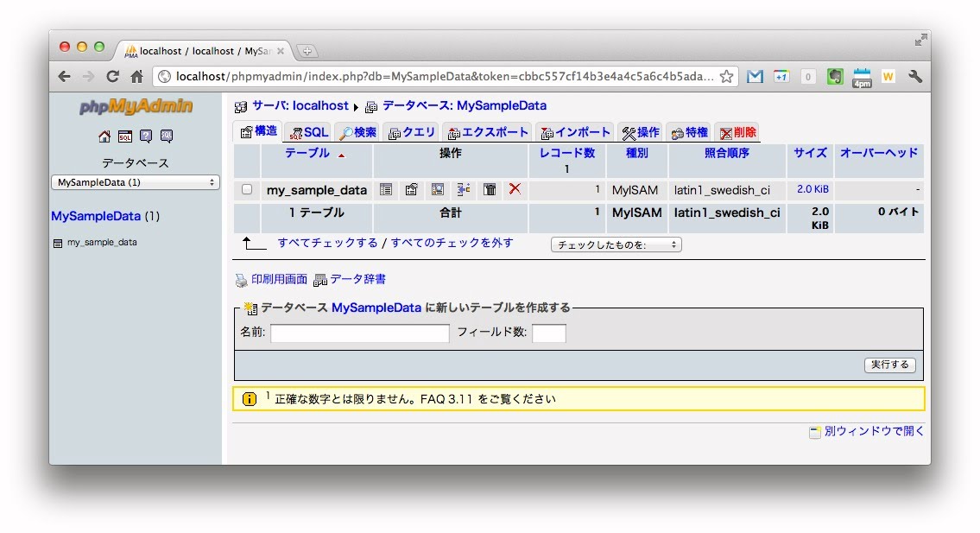Click the すべてチェックする link

[x=327, y=244]
